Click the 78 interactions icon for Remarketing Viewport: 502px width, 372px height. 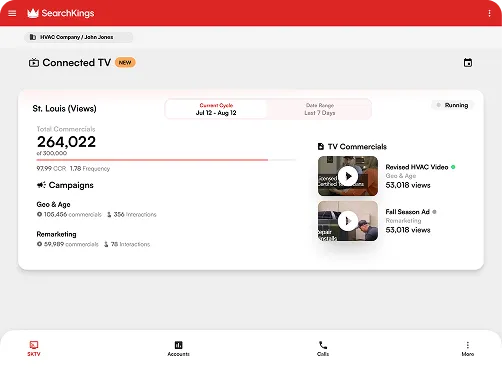point(106,244)
